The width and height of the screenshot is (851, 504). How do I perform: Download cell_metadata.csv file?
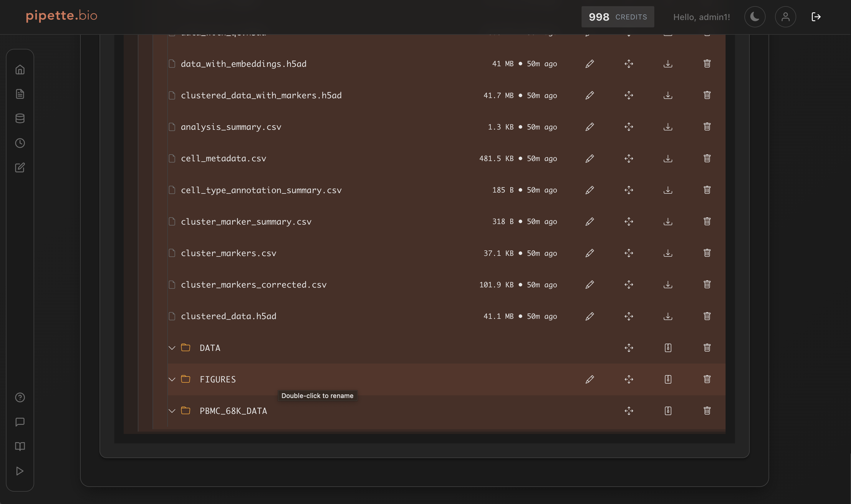[668, 158]
